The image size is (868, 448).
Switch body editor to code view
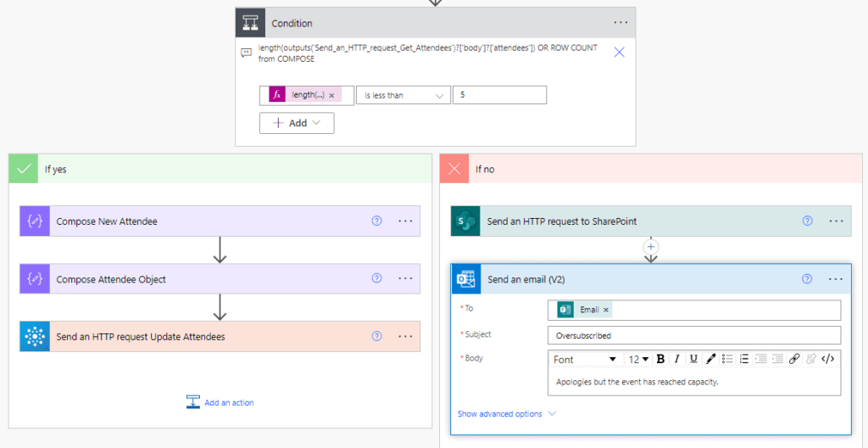coord(828,359)
